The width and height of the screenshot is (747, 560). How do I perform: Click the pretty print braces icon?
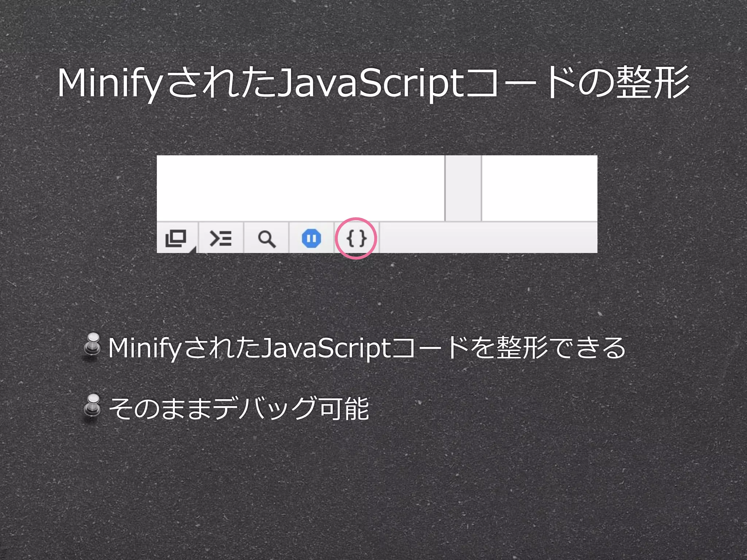356,238
